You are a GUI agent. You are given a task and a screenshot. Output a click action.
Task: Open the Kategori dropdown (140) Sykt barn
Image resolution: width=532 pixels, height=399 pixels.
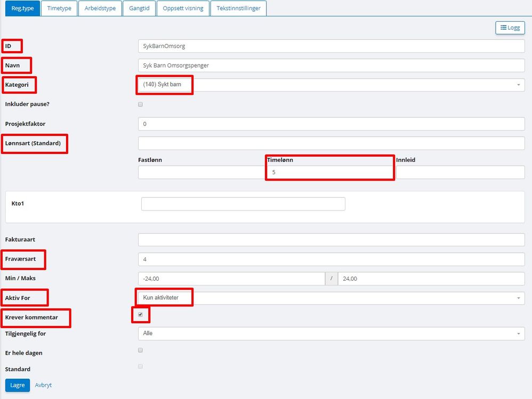click(331, 85)
